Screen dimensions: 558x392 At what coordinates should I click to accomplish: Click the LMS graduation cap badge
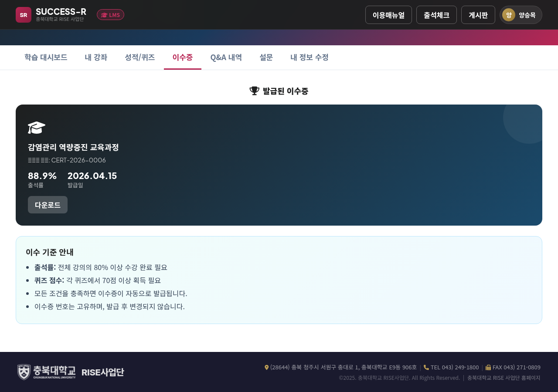110,15
